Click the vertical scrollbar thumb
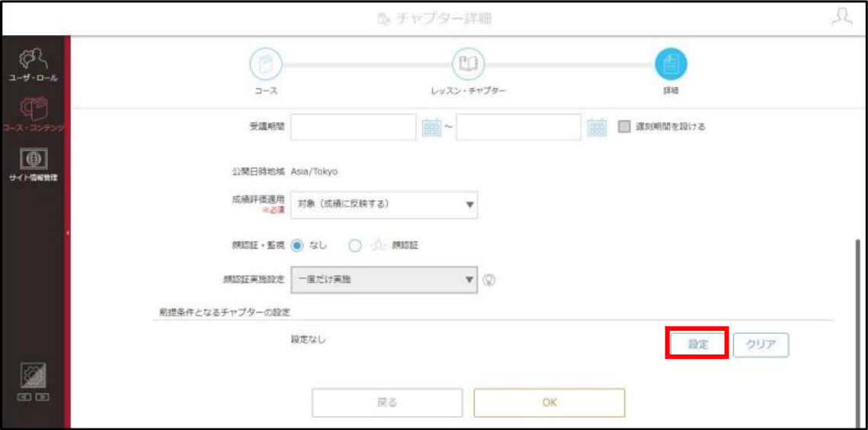 [858, 332]
